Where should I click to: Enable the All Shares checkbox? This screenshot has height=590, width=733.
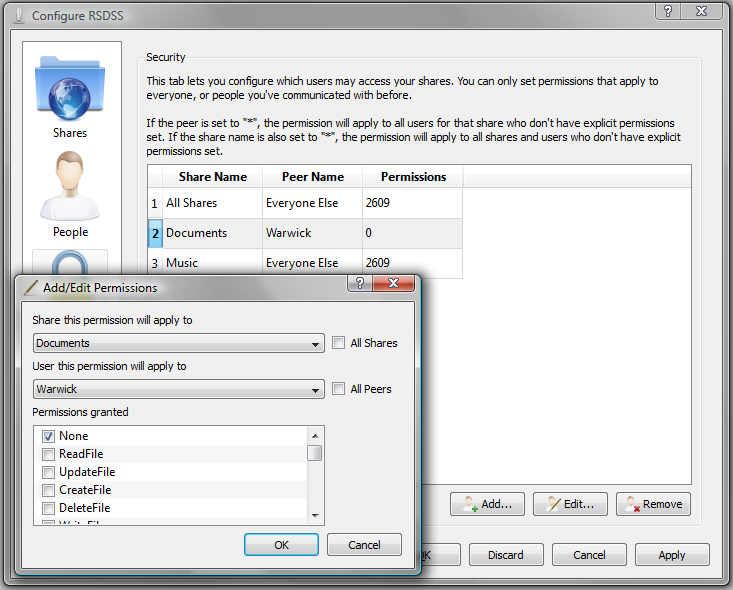(x=339, y=343)
